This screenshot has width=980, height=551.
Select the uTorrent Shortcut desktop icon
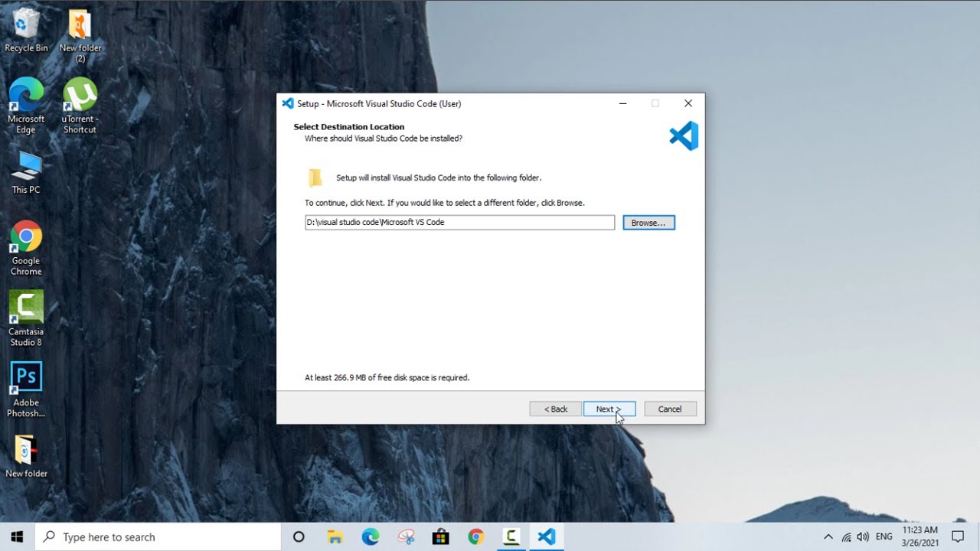click(x=80, y=106)
